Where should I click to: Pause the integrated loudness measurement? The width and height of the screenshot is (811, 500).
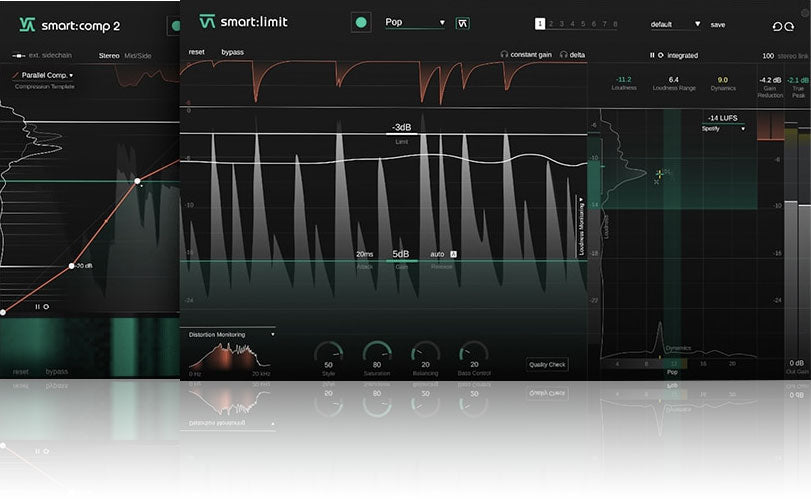click(652, 55)
